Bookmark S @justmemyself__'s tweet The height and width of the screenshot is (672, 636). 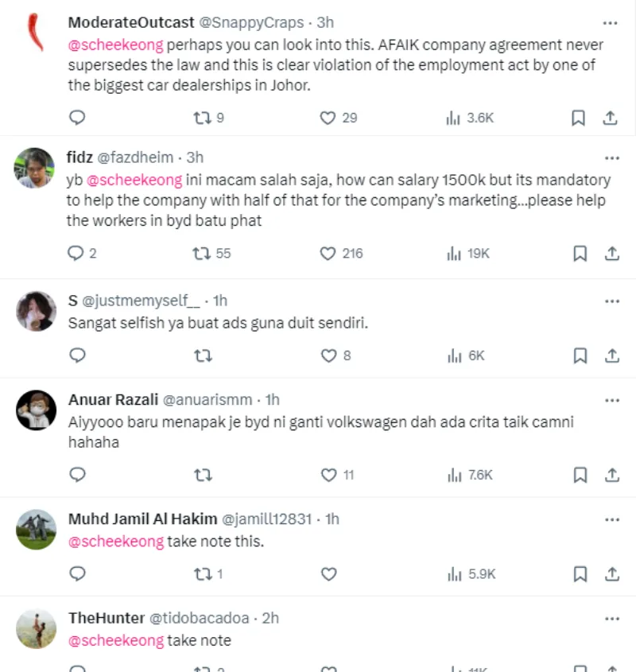click(x=579, y=355)
